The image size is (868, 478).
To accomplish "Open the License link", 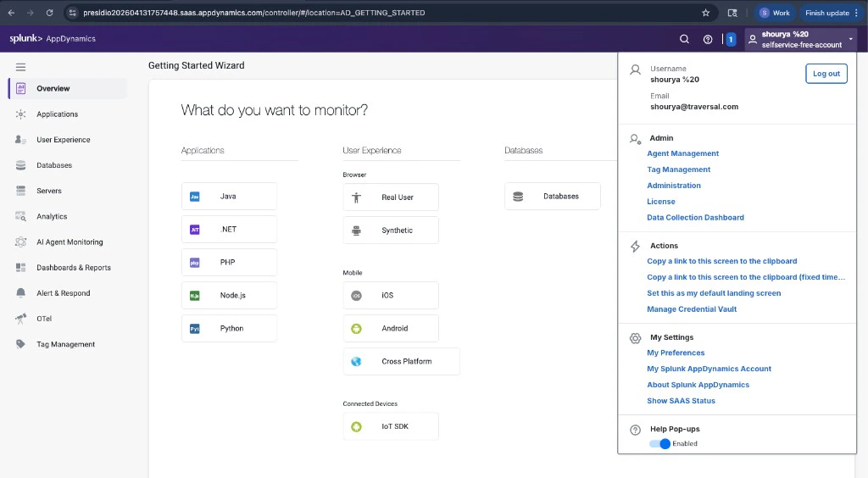I will coord(661,202).
